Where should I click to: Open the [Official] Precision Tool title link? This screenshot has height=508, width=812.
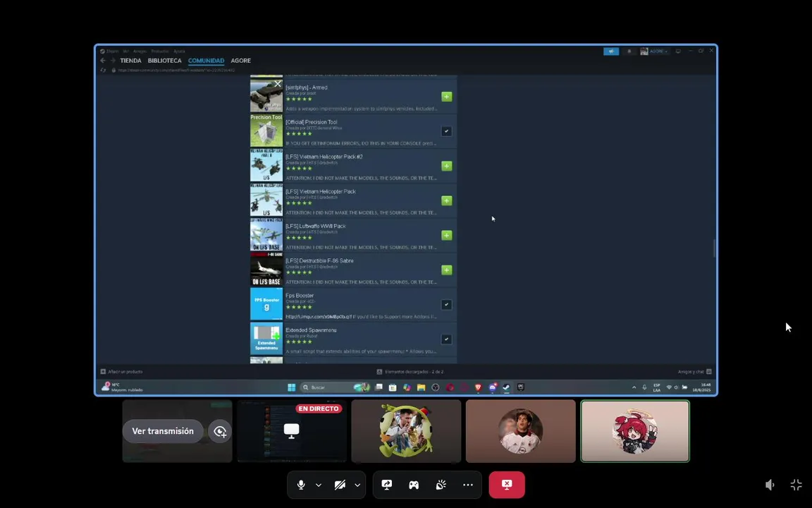coord(312,122)
